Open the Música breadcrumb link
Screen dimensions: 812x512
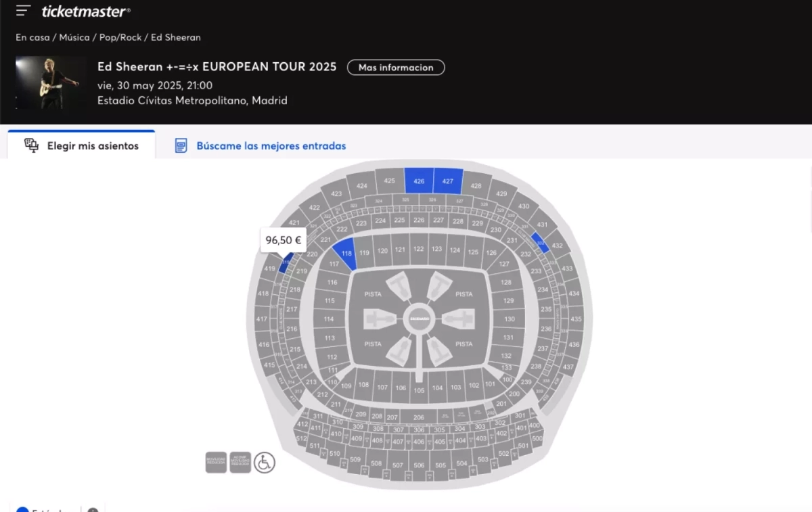[x=74, y=37]
